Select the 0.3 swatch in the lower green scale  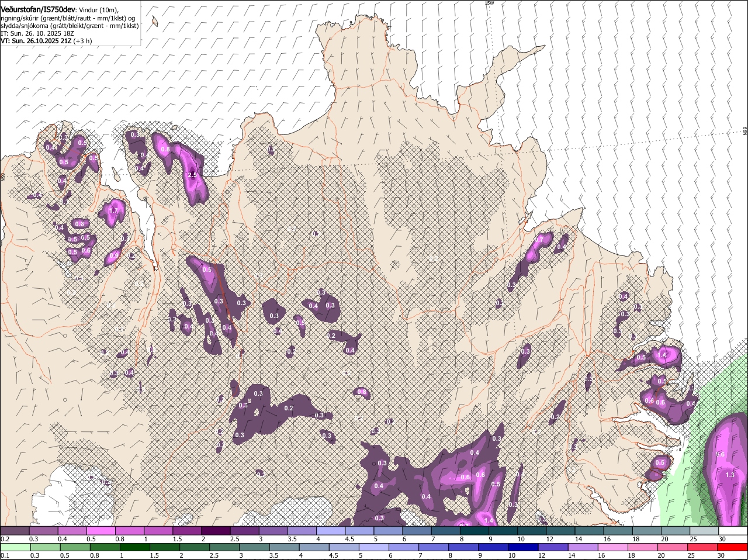click(x=46, y=547)
